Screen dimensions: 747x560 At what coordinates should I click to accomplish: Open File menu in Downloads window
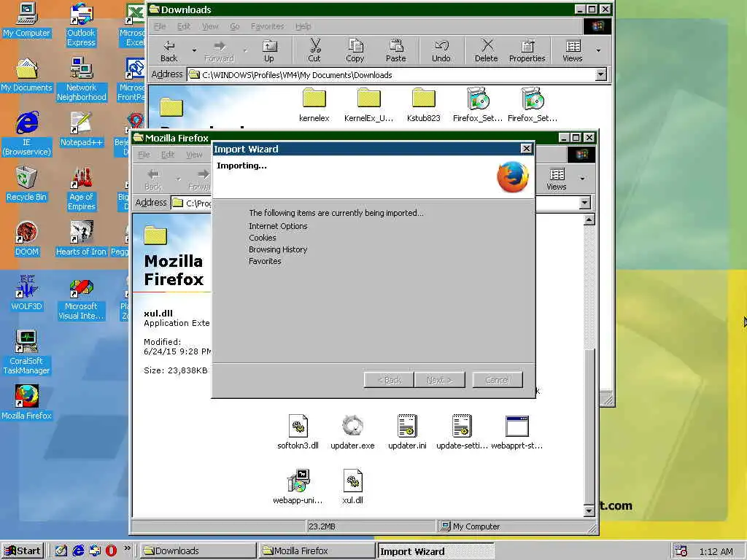point(160,27)
